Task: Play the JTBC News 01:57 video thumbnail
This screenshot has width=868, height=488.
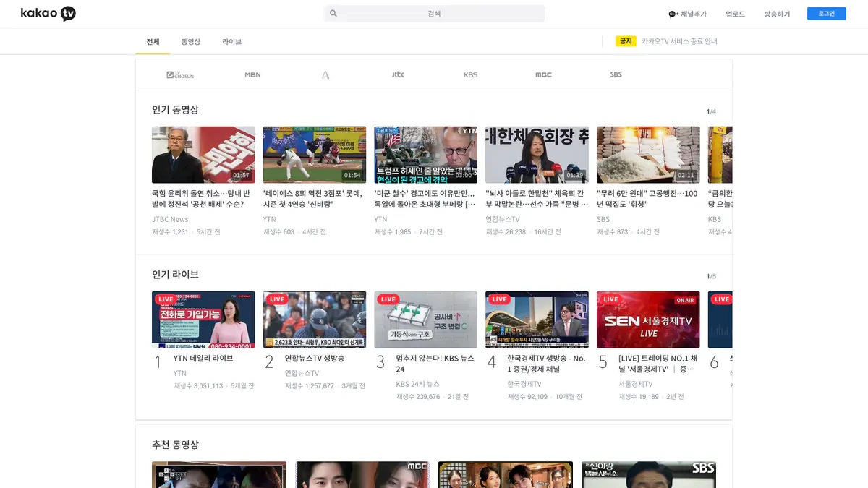Action: pos(203,155)
